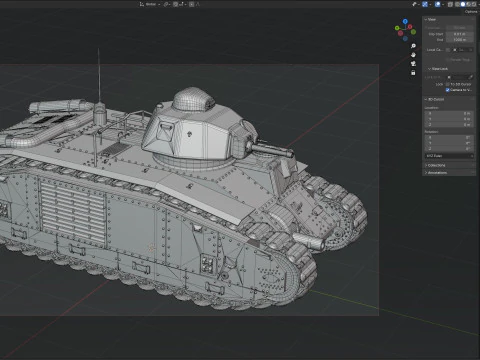This screenshot has width=480, height=360.
Task: Toggle the Snap magnet button
Action: (176, 4)
